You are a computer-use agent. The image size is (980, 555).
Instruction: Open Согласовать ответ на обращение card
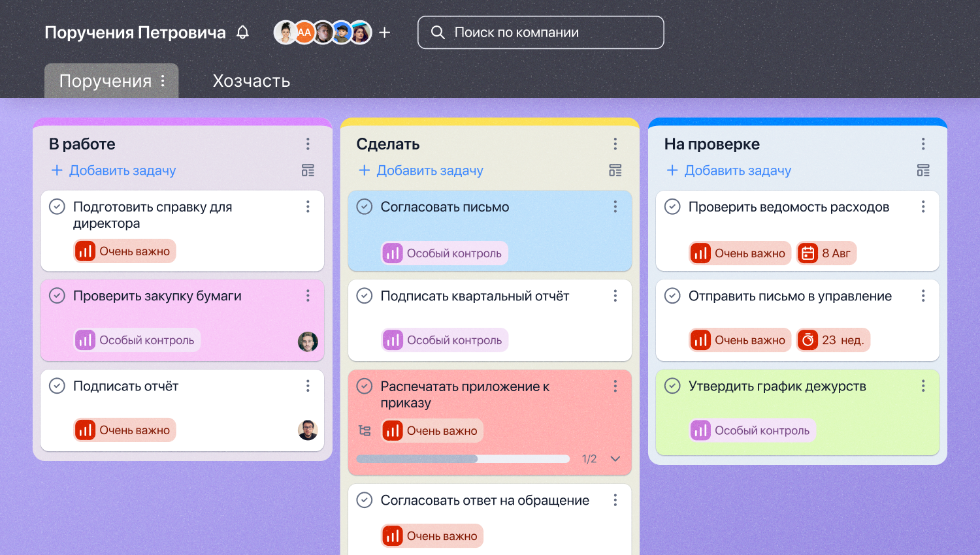click(485, 500)
